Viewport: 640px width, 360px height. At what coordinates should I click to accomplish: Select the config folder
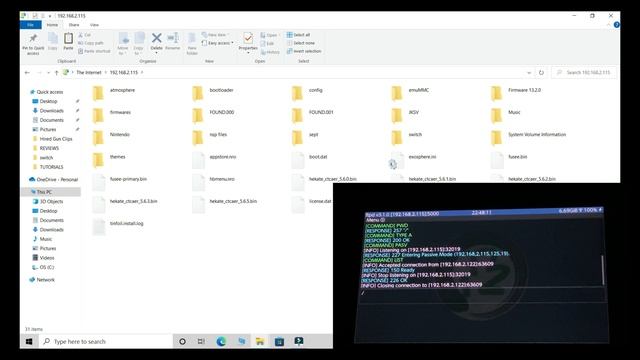pyautogui.click(x=307, y=93)
